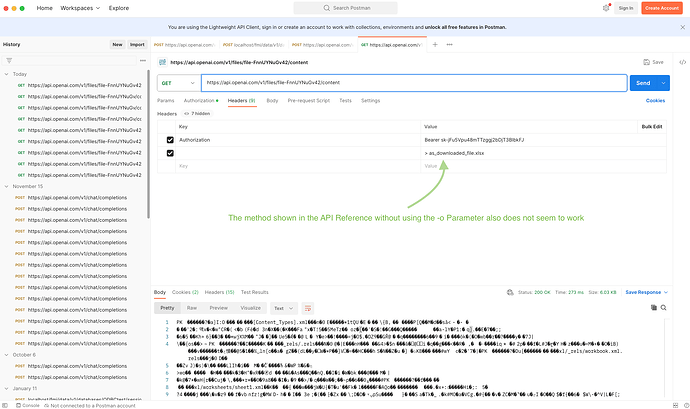Click the Import button
The width and height of the screenshot is (690, 409).
pyautogui.click(x=137, y=44)
